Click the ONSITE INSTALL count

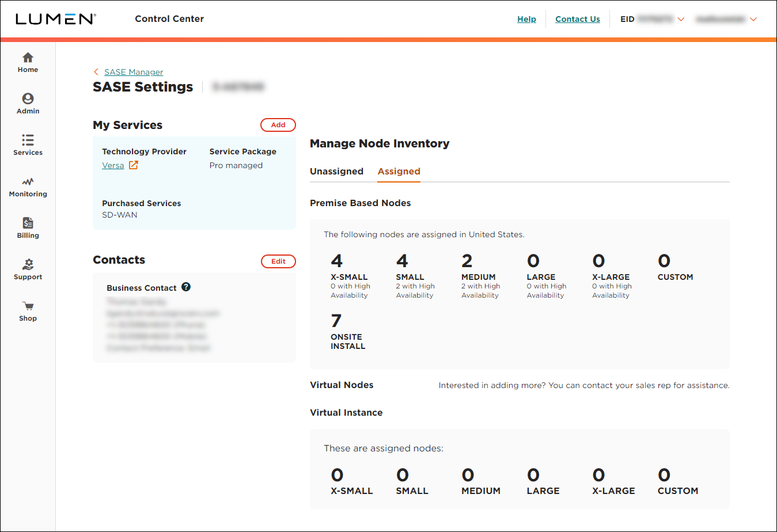coord(336,321)
